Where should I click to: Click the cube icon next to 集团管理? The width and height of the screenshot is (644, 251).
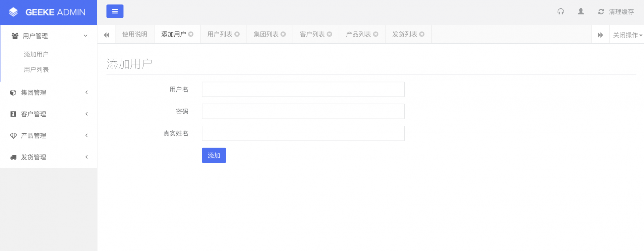click(13, 92)
